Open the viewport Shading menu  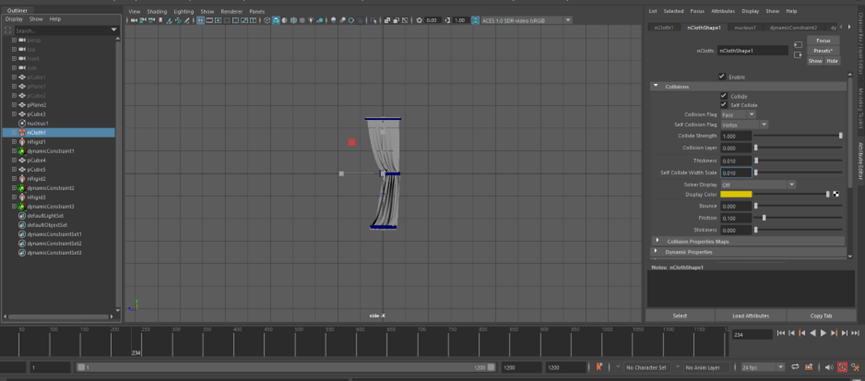pyautogui.click(x=157, y=12)
